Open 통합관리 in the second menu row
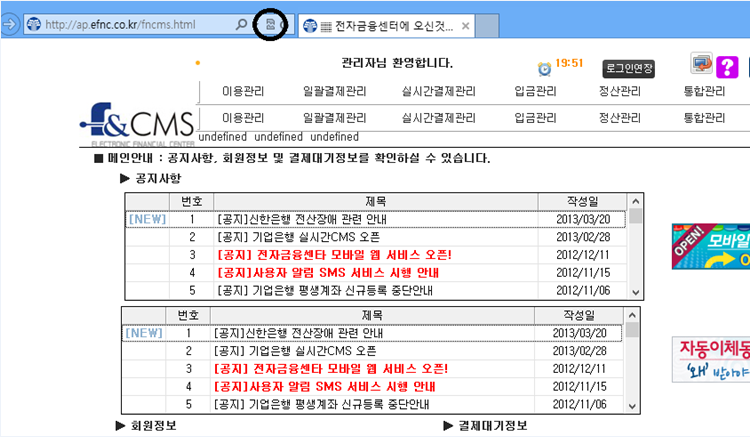Viewport: 750px width, 437px height. tap(705, 118)
